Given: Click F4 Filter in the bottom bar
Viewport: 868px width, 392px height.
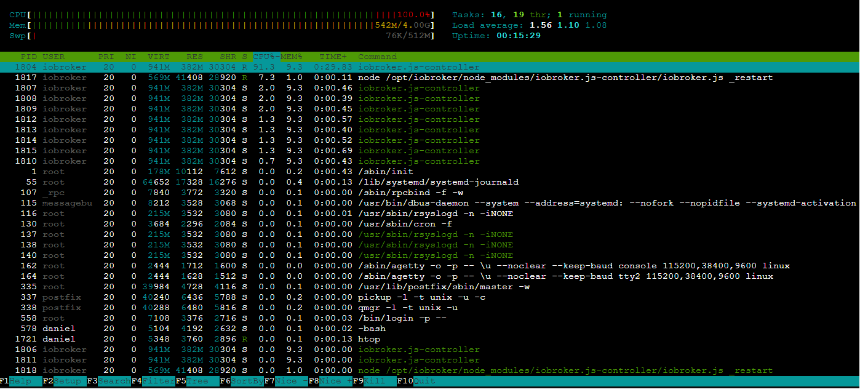Looking at the screenshot, I should point(153,381).
